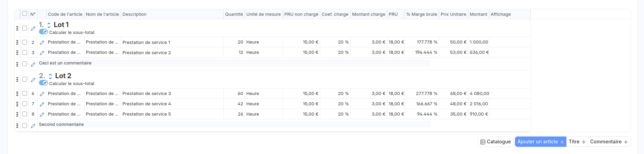Disable Lot 2 'Calculer le sous-total' switch
Viewport: 644px width, 154px height.
(x=43, y=83)
